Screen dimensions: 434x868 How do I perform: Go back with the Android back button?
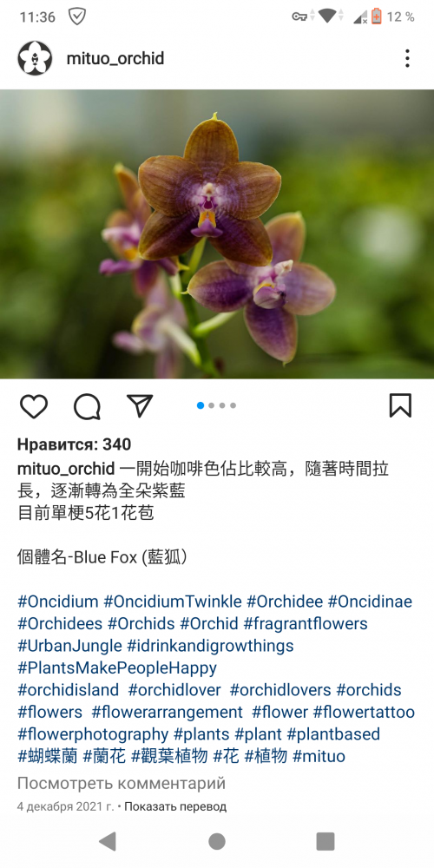pyautogui.click(x=108, y=841)
